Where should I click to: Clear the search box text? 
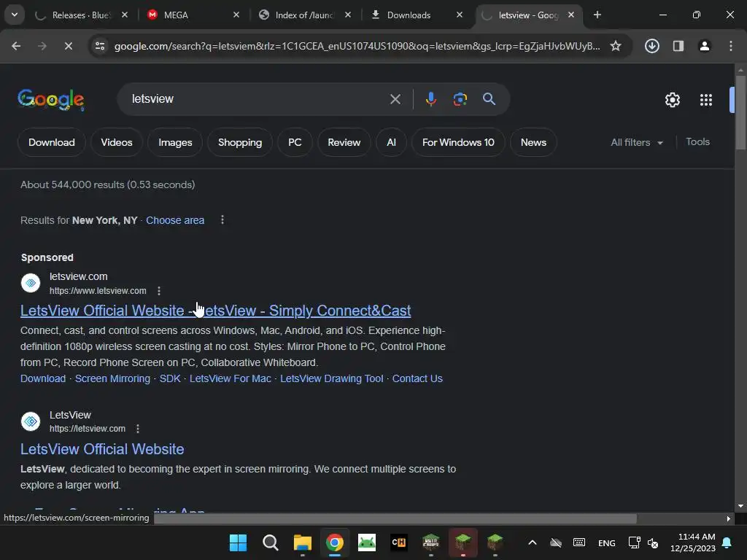tap(395, 99)
